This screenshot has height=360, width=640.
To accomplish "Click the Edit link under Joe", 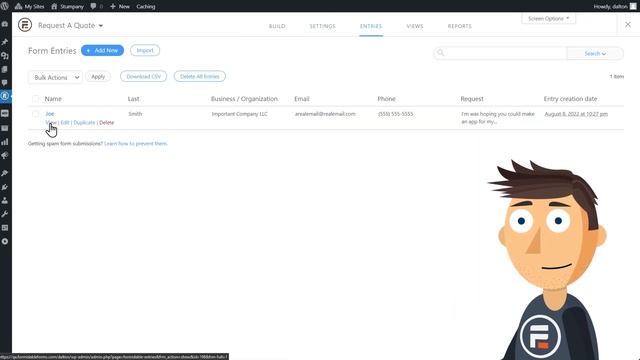I will (x=65, y=122).
